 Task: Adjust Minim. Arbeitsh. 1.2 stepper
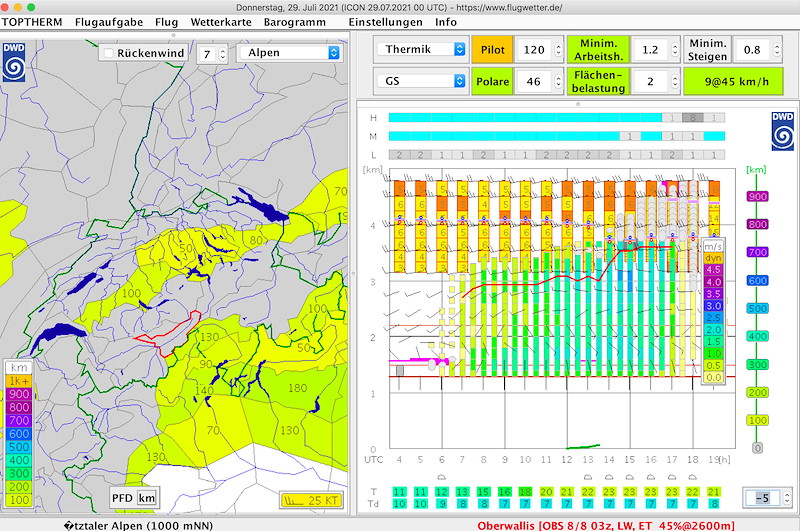point(675,49)
